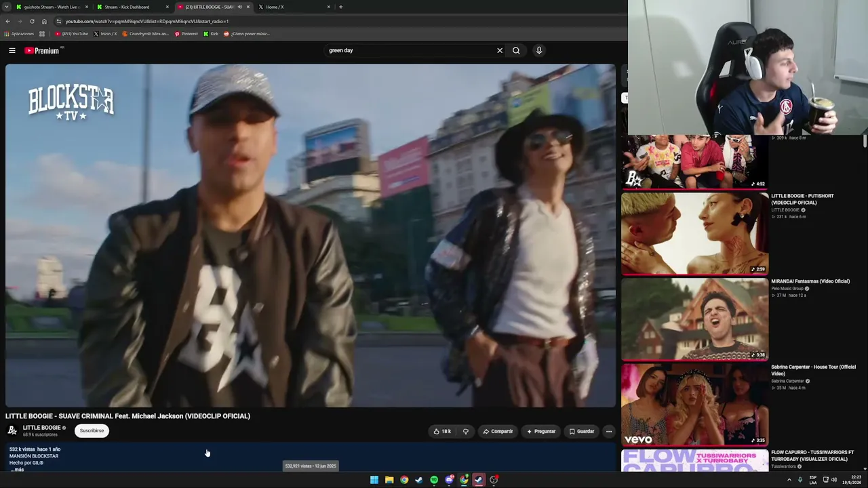The image size is (868, 488).
Task: Open the Aplicaciones bookmark
Action: coord(19,34)
